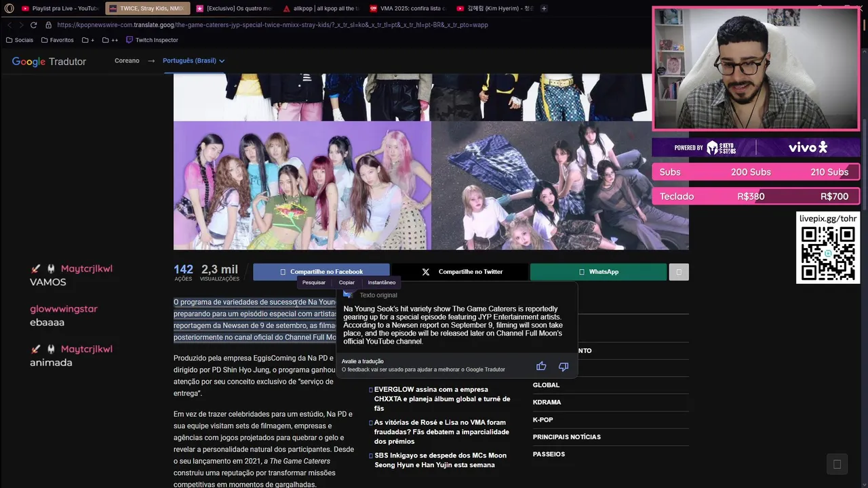Open the KDRAMA category link
Viewport: 868px width, 488px height.
tap(547, 403)
